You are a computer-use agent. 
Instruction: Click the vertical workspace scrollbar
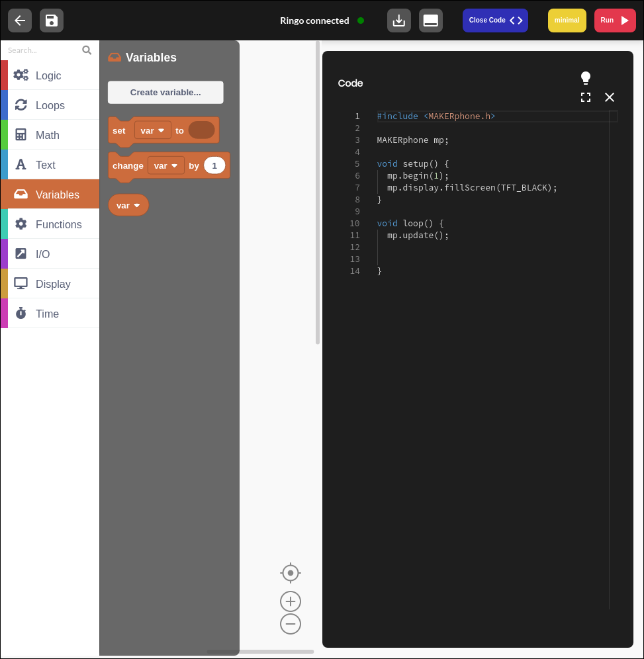pos(318,193)
